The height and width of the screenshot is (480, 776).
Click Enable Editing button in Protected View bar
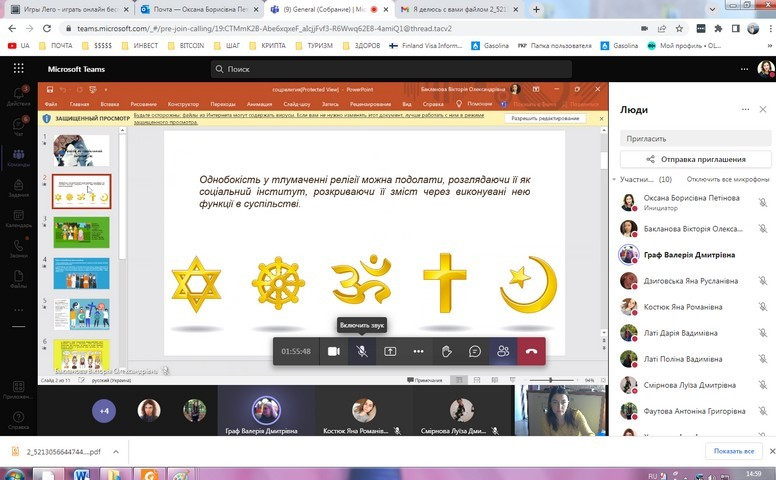(x=545, y=118)
